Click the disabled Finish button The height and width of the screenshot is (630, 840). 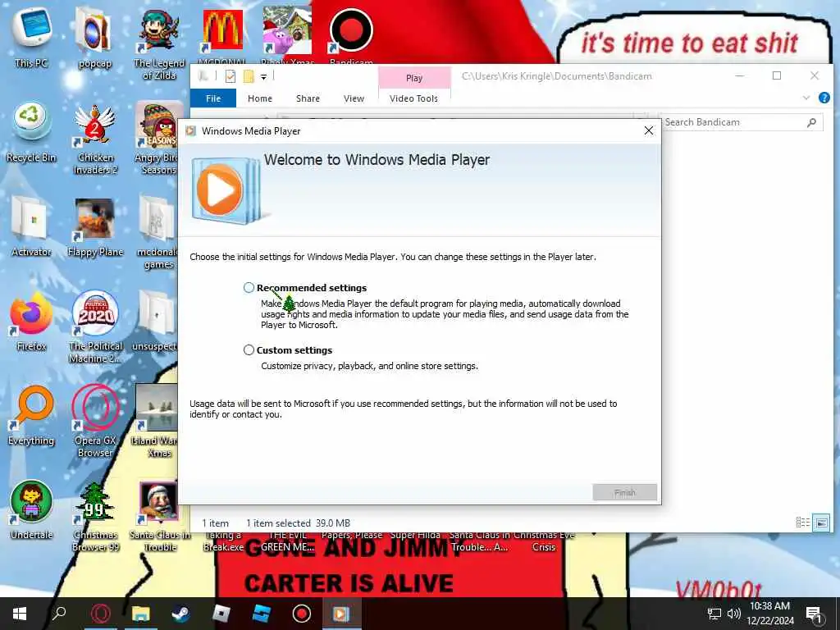tap(624, 492)
